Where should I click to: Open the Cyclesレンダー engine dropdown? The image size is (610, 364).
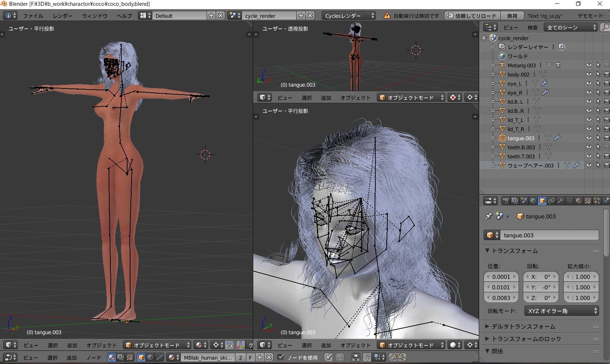point(349,16)
